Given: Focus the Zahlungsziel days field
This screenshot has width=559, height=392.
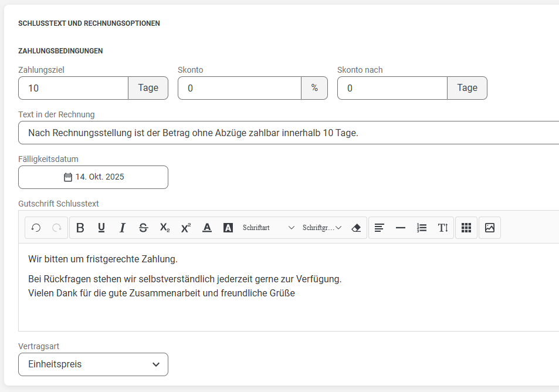Looking at the screenshot, I should tap(73, 88).
